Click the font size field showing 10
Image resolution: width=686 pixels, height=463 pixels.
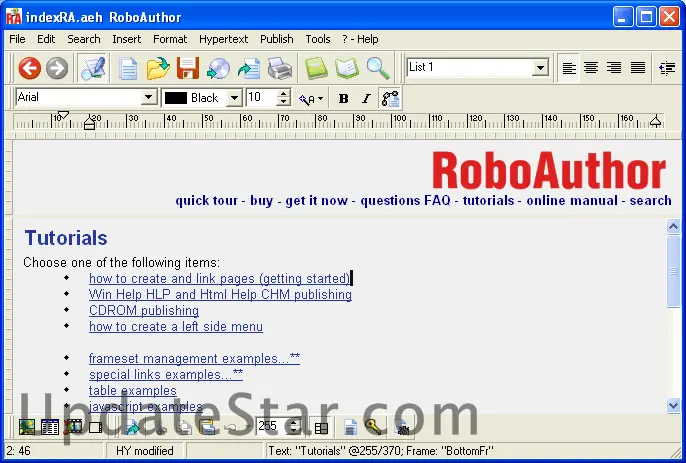262,97
